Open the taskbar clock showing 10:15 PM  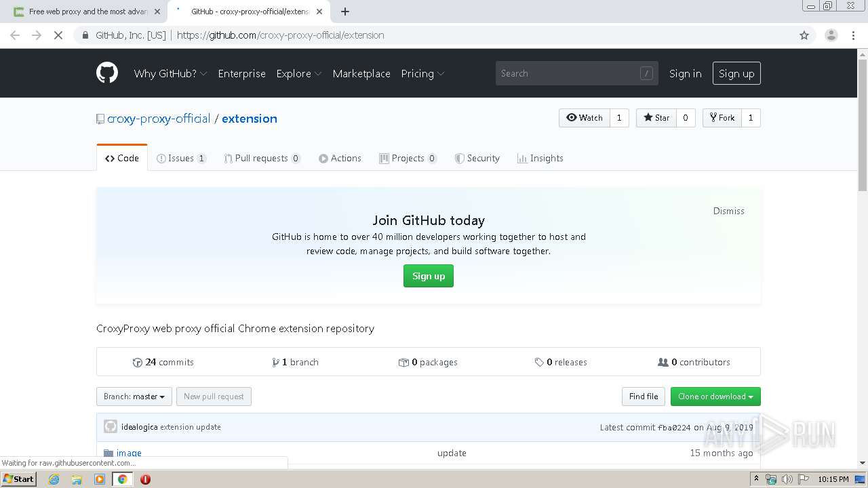click(x=833, y=479)
